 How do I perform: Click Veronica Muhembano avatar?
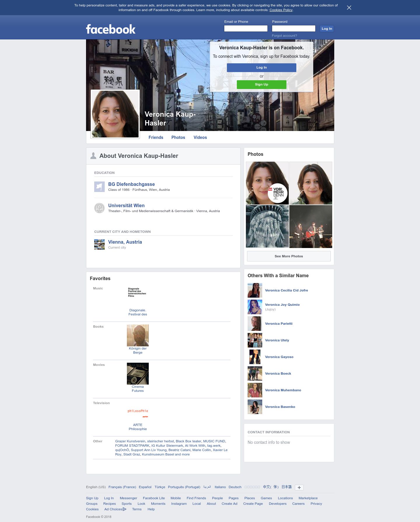(255, 390)
